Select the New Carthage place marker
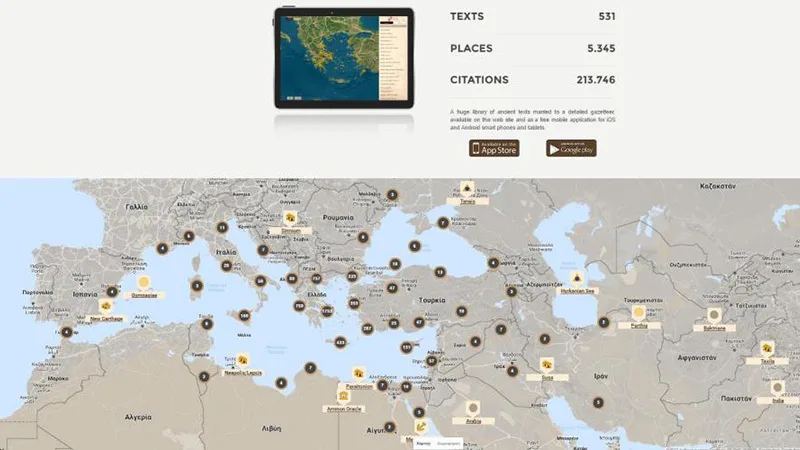Image resolution: width=800 pixels, height=450 pixels. 106,305
